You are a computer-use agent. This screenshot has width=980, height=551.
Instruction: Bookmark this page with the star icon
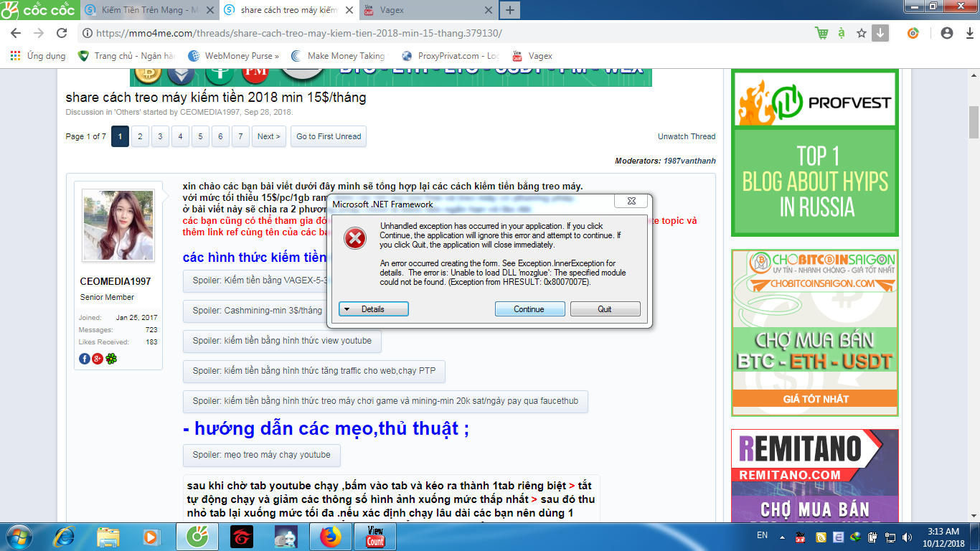point(862,33)
